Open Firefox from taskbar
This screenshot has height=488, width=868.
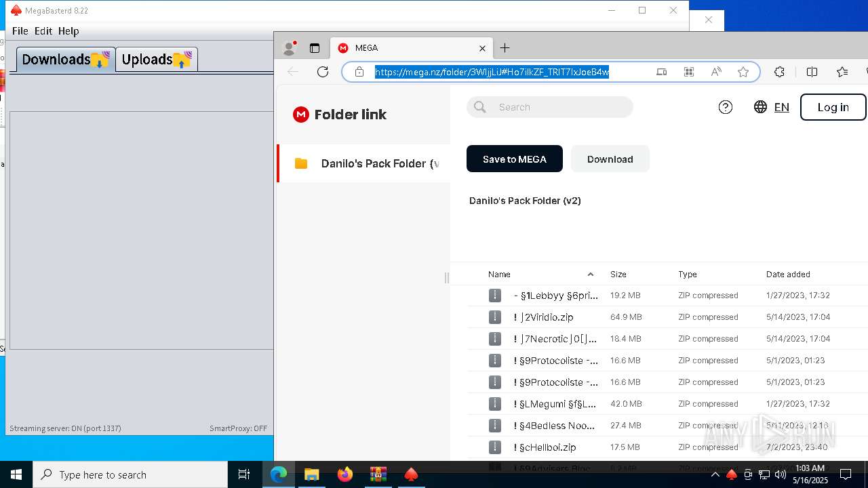(344, 474)
